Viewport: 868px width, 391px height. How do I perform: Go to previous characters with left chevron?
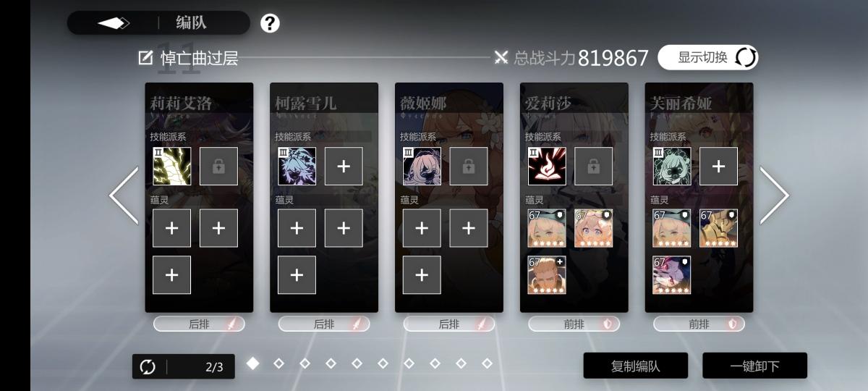124,195
